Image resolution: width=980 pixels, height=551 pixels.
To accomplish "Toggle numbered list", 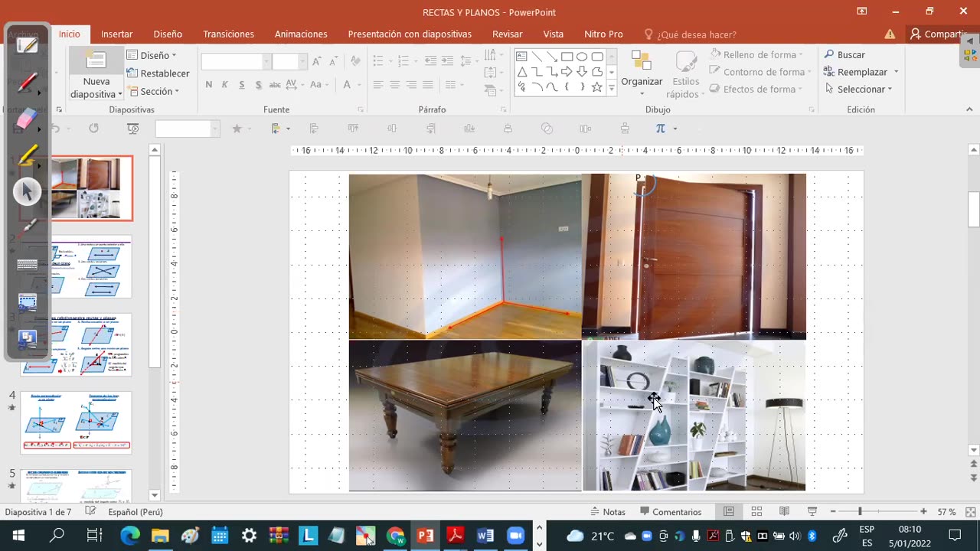I will point(404,60).
